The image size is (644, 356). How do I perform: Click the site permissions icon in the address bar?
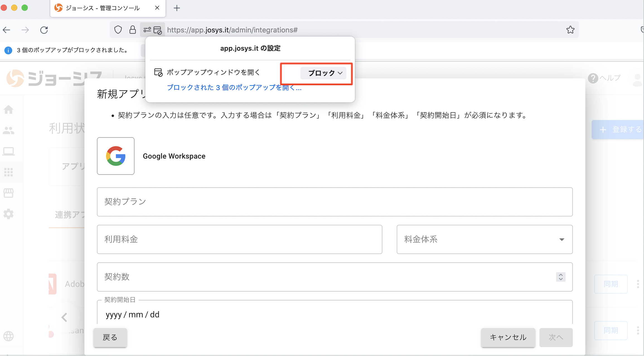(147, 30)
